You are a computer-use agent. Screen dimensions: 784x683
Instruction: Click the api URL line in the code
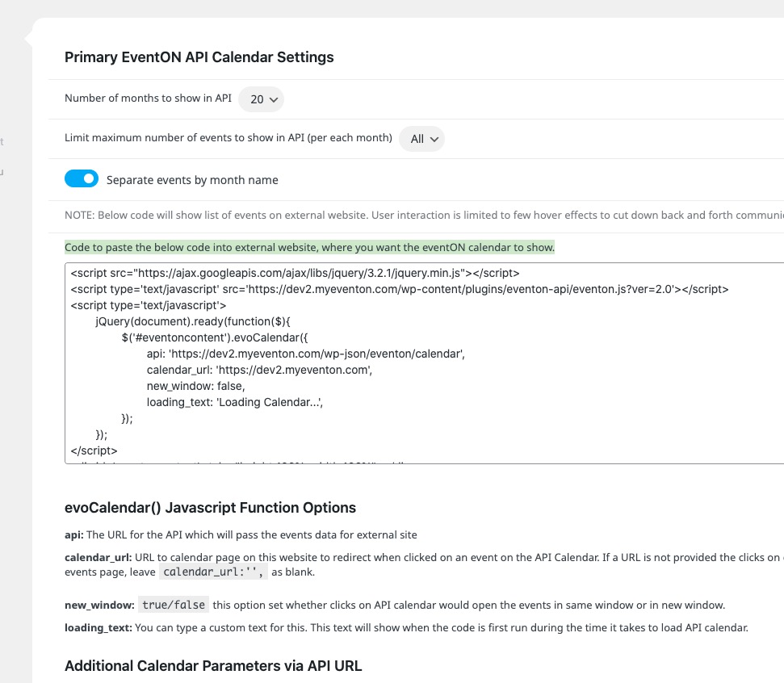pos(305,354)
